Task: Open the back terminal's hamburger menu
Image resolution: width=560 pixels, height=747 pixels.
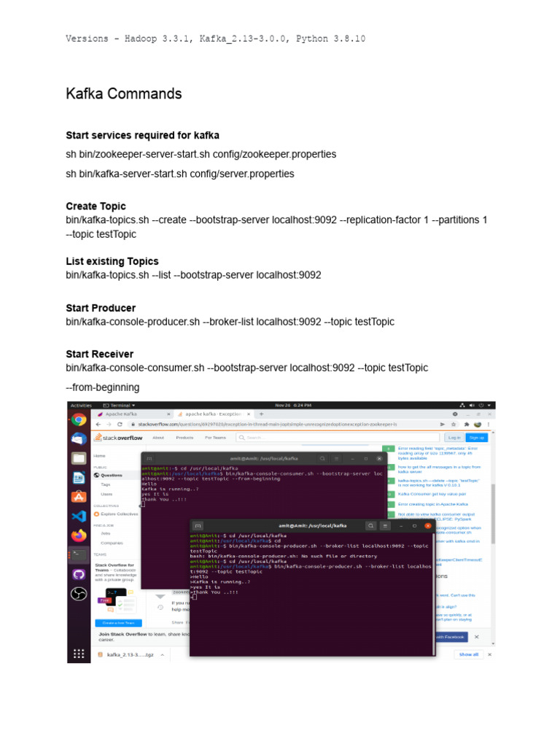Action: [x=336, y=459]
